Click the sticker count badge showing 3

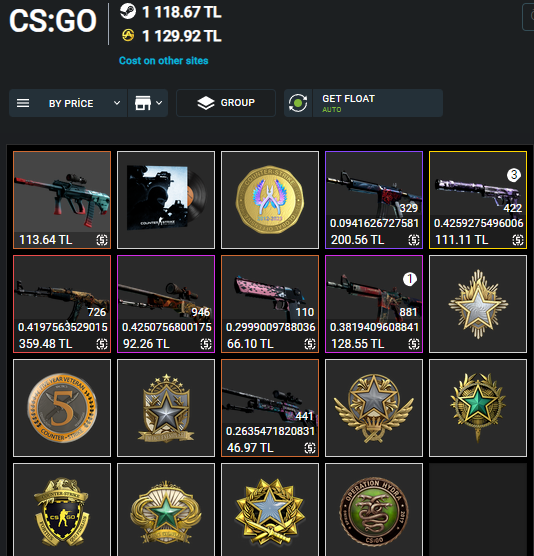513,175
